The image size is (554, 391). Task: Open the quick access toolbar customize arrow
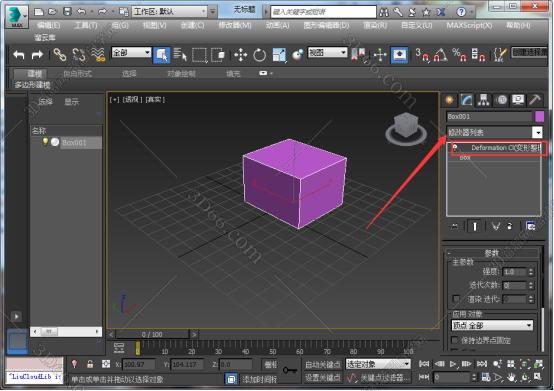(212, 12)
